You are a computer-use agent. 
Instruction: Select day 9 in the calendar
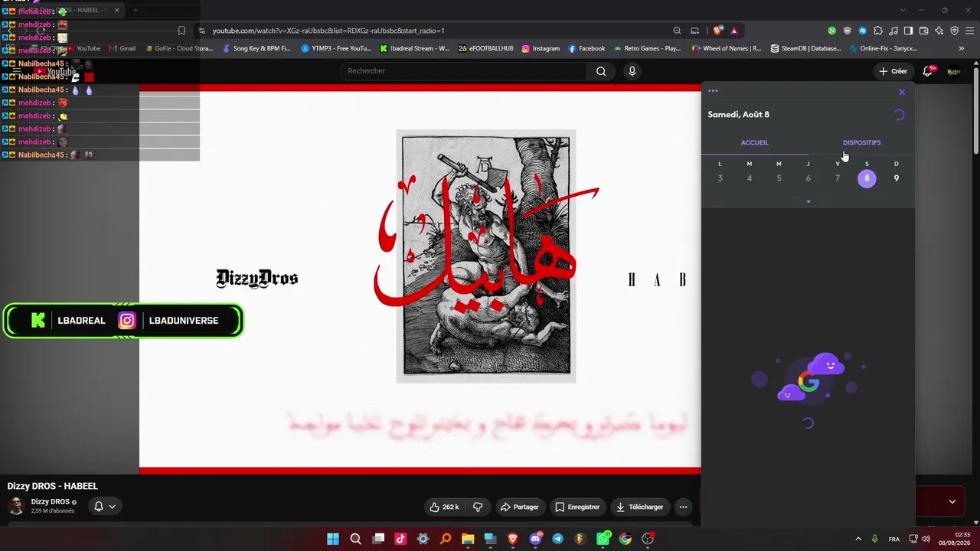[x=897, y=178]
